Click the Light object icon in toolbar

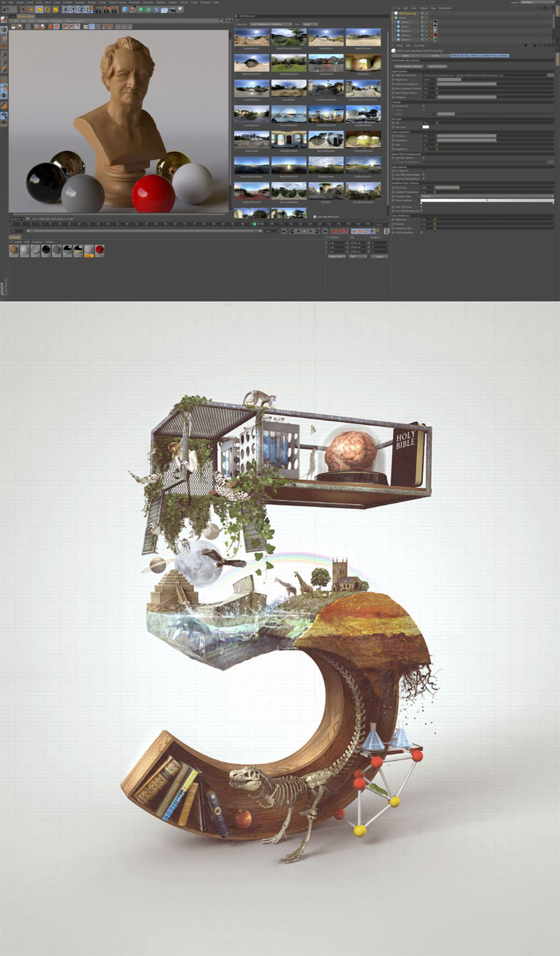[180, 9]
